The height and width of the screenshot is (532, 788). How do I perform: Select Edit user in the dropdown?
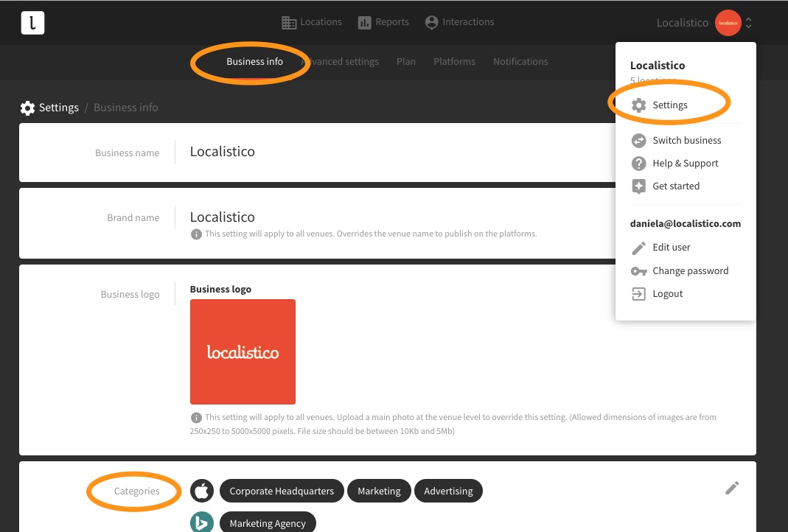tap(661, 248)
